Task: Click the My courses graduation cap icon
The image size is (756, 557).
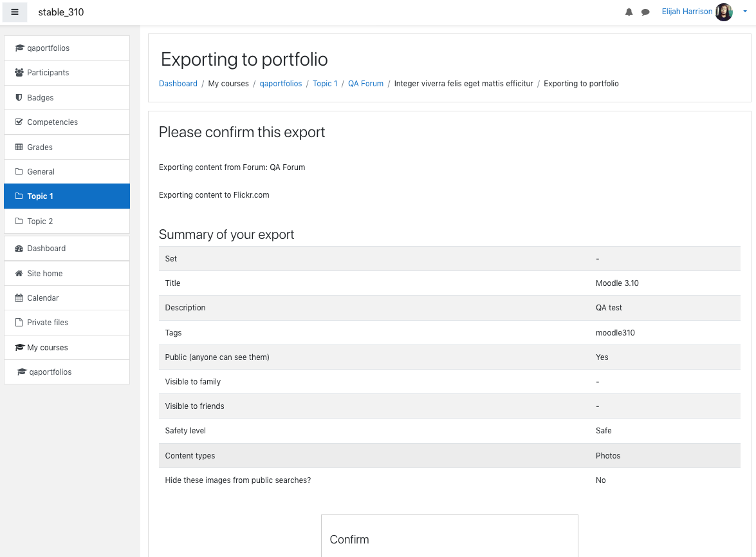Action: click(19, 348)
